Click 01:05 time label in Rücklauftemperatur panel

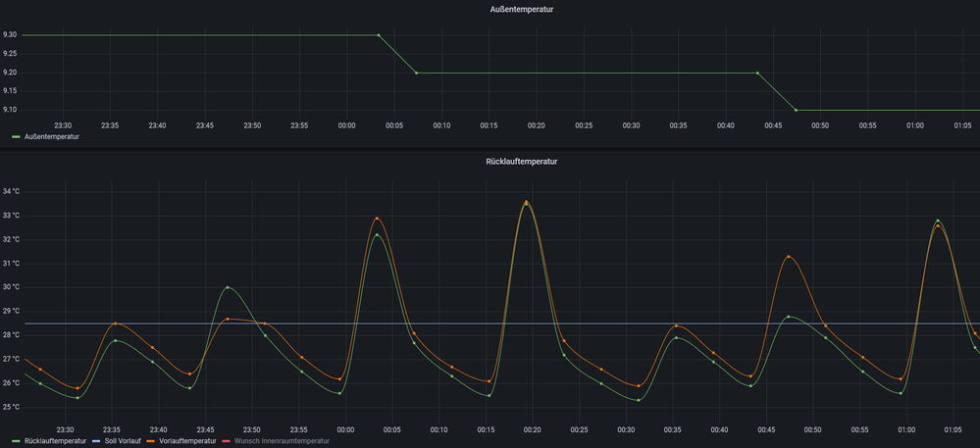(954, 430)
